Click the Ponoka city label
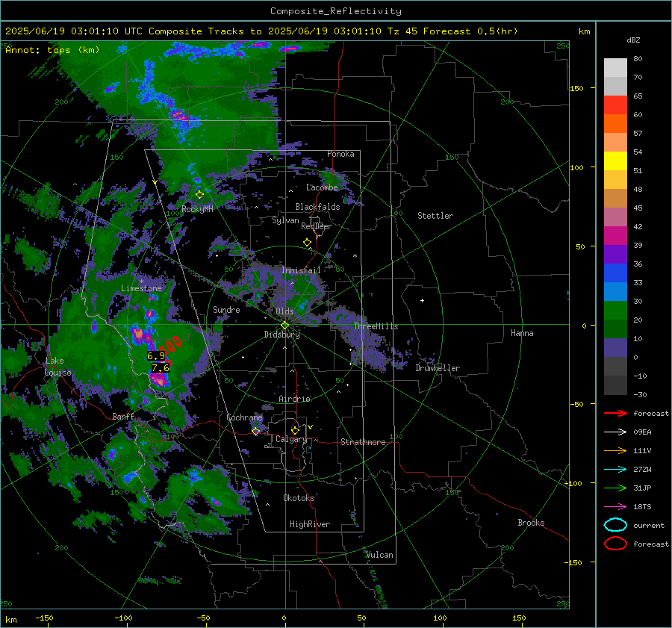 click(x=340, y=154)
